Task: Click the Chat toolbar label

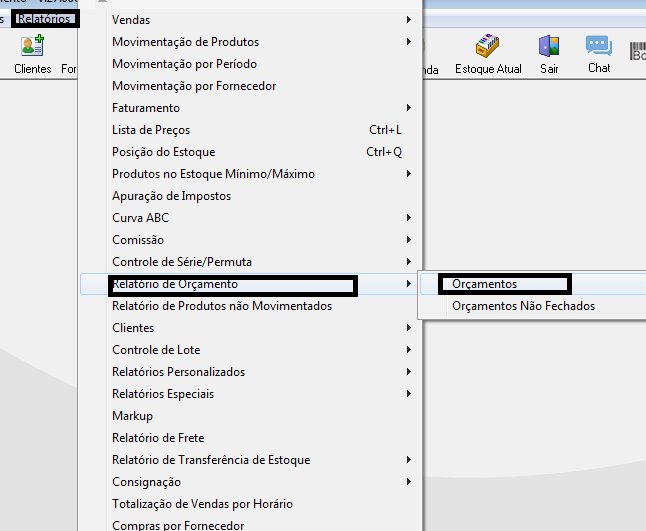Action: point(599,68)
